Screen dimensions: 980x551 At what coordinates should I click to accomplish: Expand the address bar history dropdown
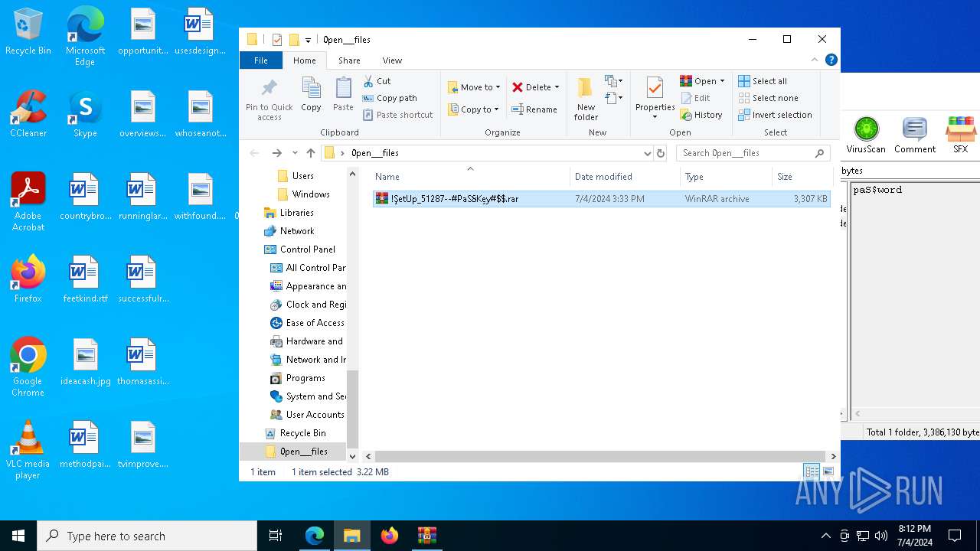click(648, 153)
